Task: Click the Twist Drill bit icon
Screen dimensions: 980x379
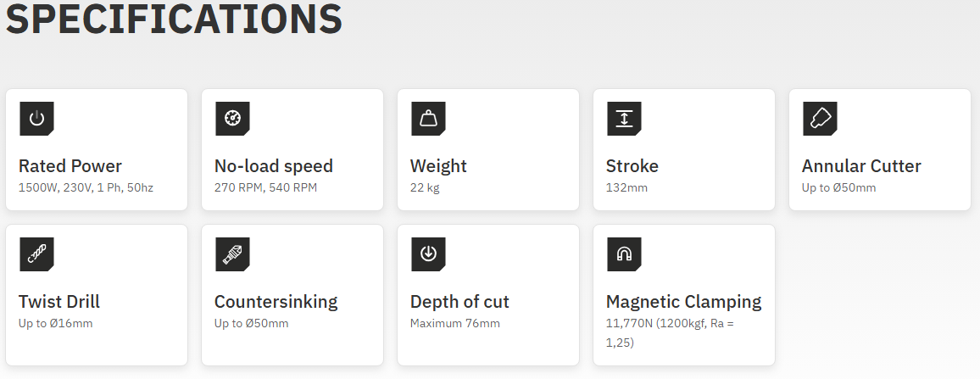Action: [x=36, y=254]
